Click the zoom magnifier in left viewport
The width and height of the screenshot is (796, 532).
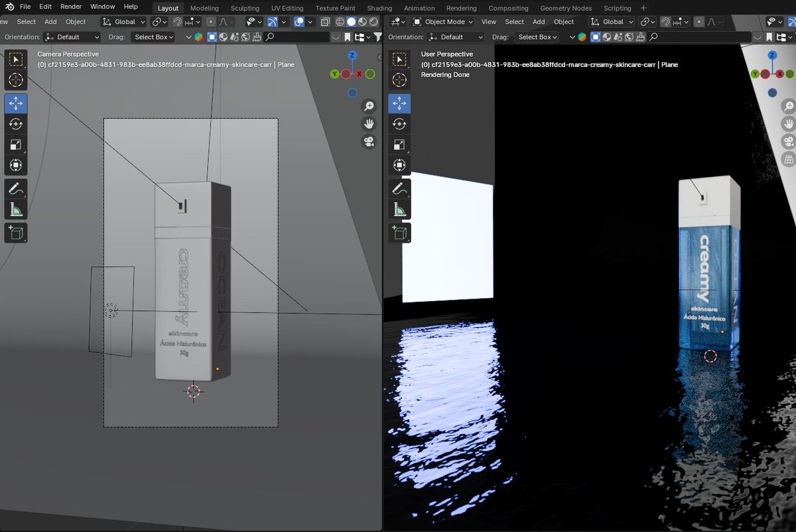tap(369, 106)
